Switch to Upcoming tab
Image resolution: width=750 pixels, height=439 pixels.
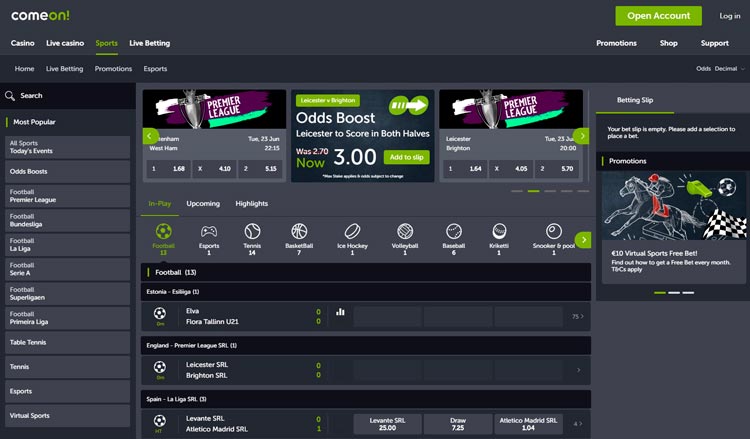coord(203,204)
